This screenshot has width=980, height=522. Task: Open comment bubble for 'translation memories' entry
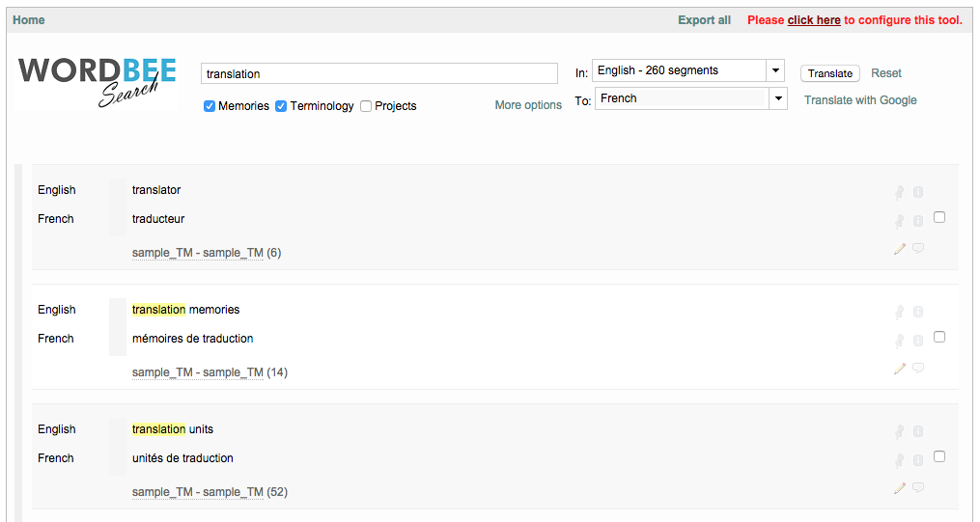point(918,369)
